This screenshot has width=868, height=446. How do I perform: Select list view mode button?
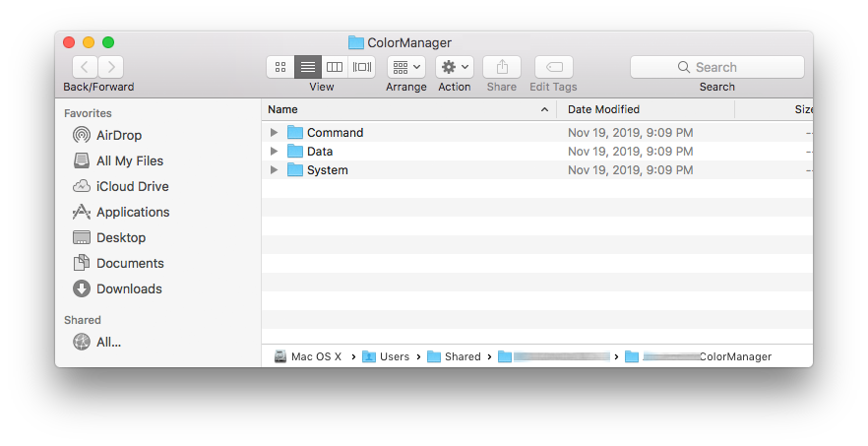[308, 67]
